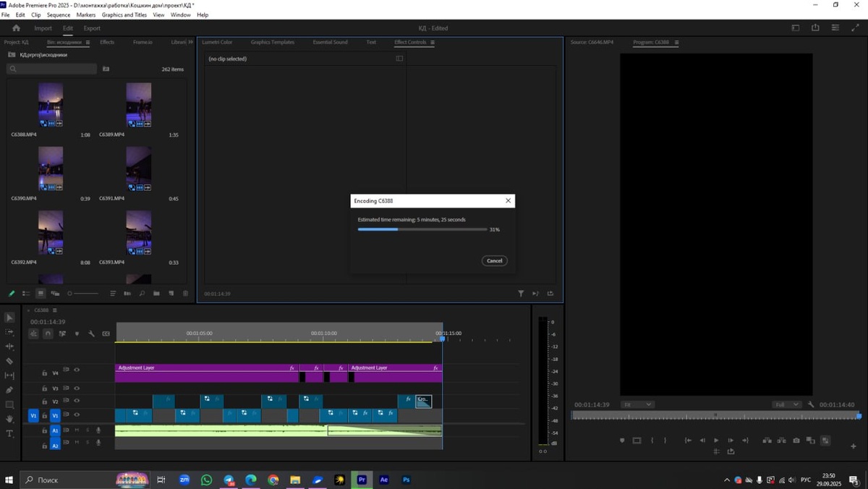This screenshot has width=868, height=489.
Task: Toggle V1 track output eye
Action: point(77,415)
